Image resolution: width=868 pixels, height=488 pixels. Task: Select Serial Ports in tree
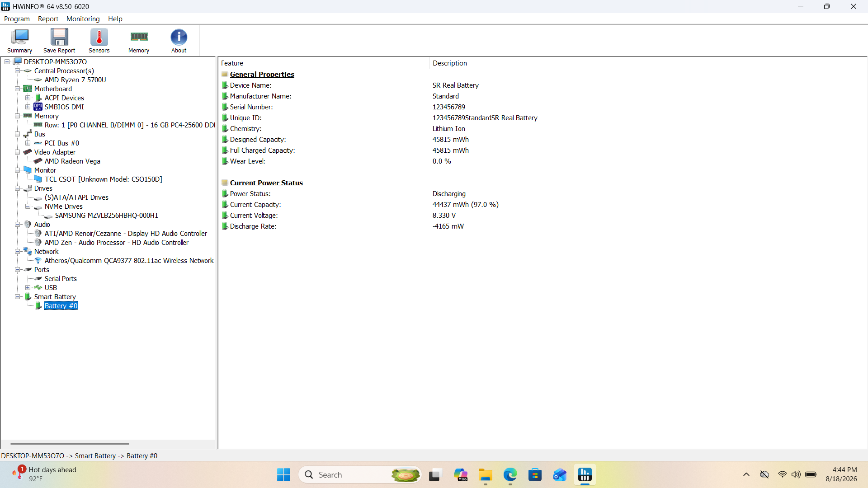pos(61,278)
